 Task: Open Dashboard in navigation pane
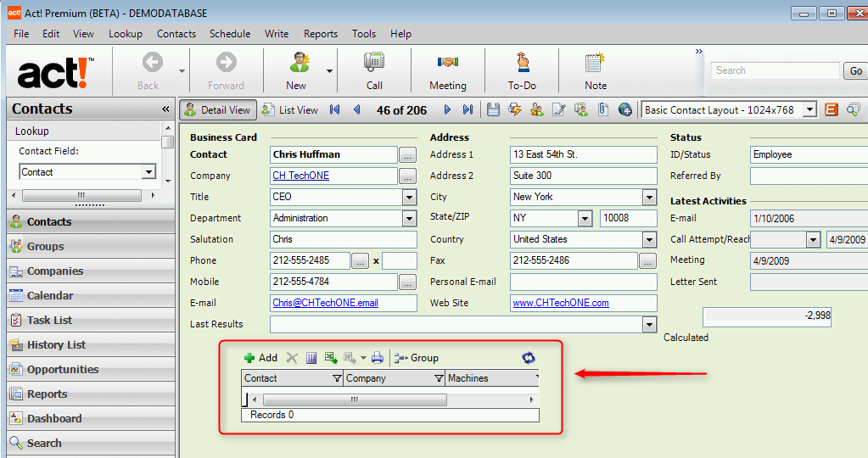click(x=91, y=418)
